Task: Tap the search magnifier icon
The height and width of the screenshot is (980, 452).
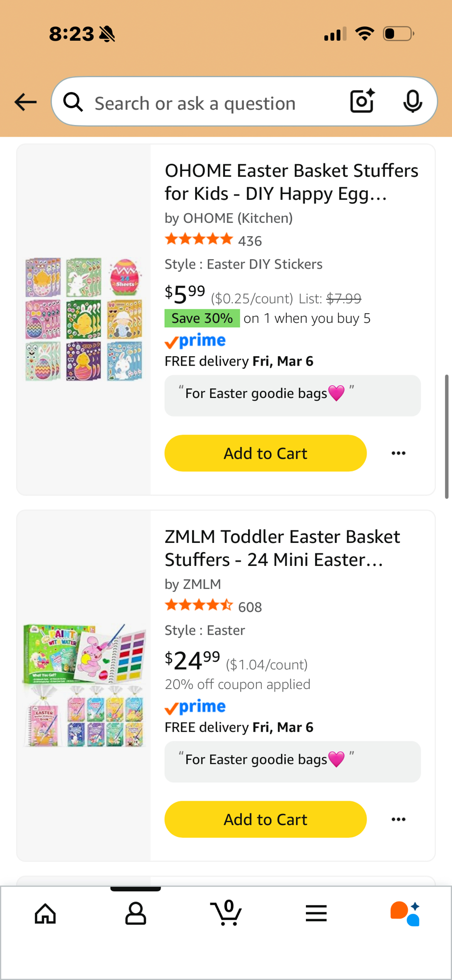Action: pyautogui.click(x=74, y=102)
